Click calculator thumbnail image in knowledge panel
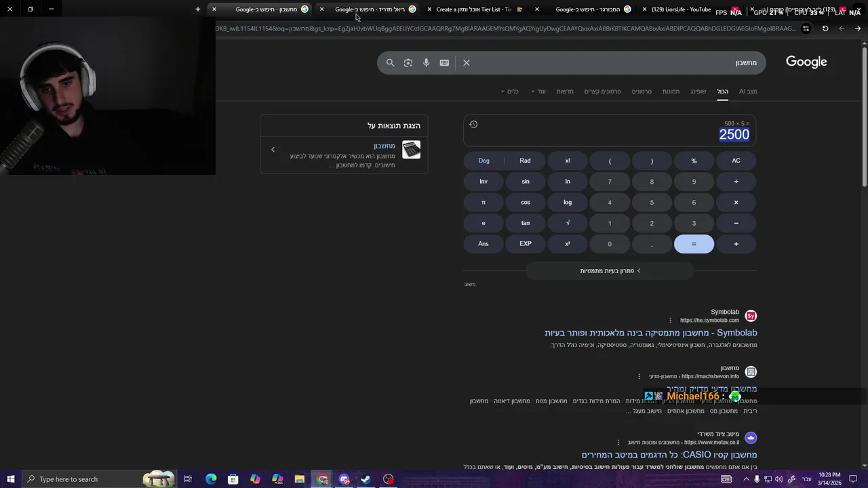 click(x=411, y=150)
